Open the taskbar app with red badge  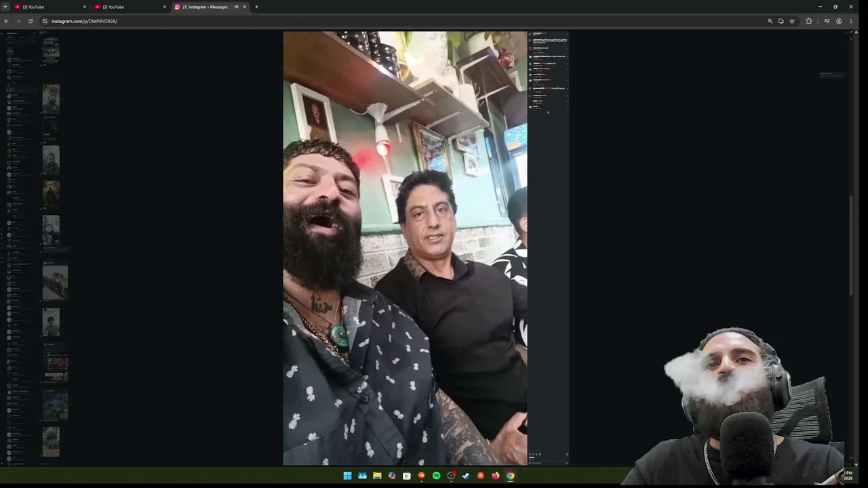pyautogui.click(x=451, y=476)
